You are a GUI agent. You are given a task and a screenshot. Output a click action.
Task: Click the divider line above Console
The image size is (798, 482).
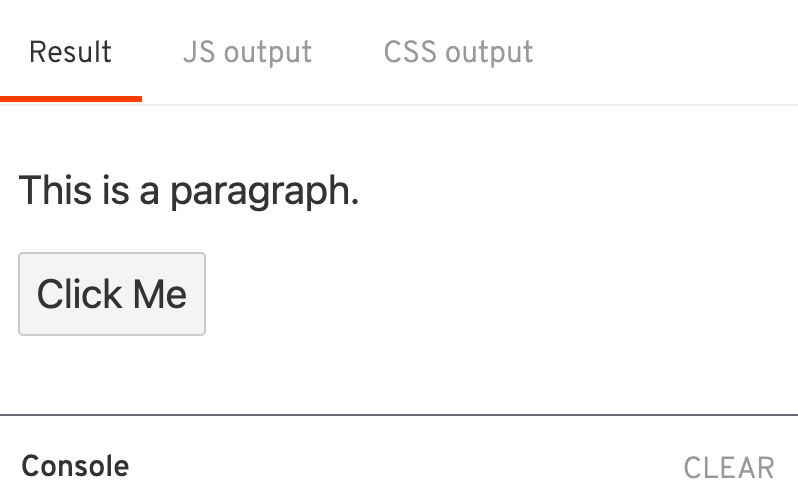(x=400, y=414)
